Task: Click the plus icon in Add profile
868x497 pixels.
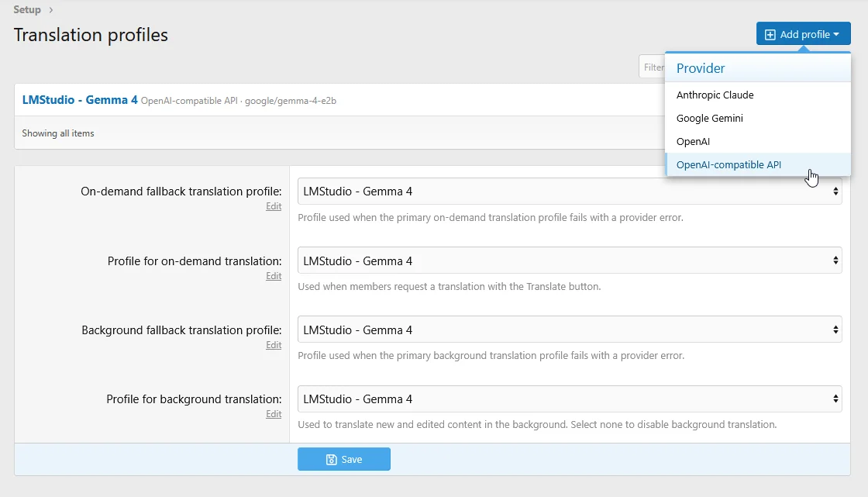Action: tap(770, 35)
